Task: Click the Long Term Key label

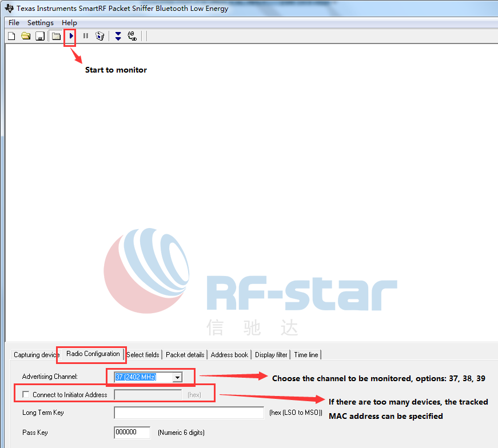Action: (x=43, y=413)
